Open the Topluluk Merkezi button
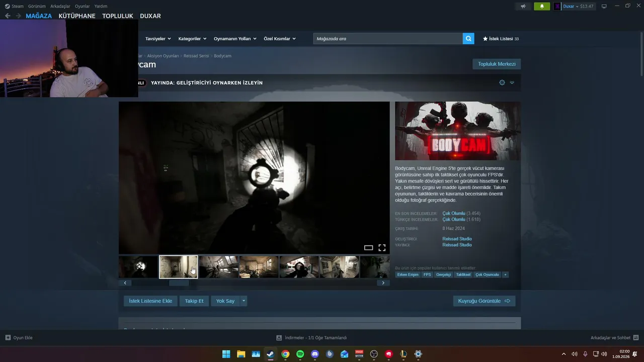The width and height of the screenshot is (644, 362). click(x=497, y=64)
